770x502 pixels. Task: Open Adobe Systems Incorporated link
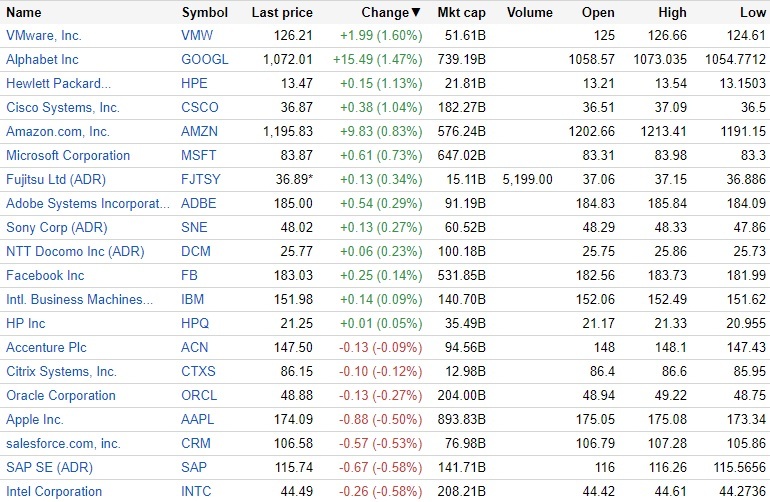point(88,203)
